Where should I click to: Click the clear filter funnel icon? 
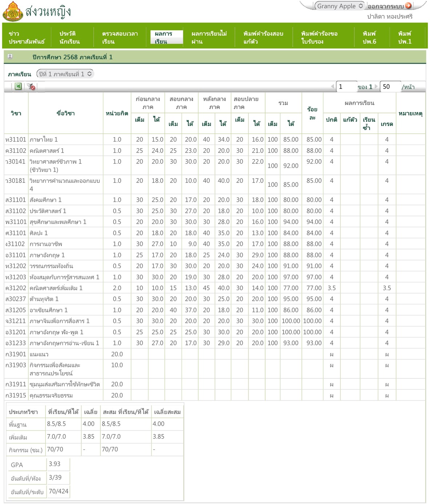click(31, 87)
